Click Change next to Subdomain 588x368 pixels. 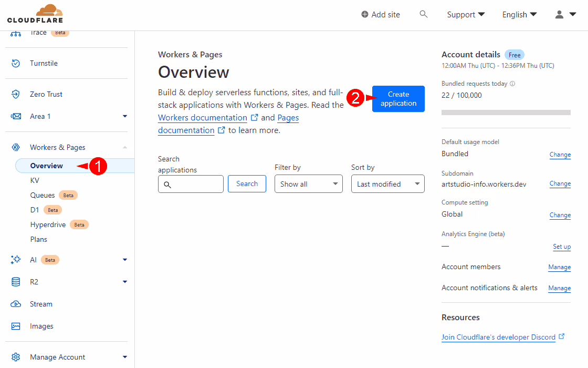560,183
